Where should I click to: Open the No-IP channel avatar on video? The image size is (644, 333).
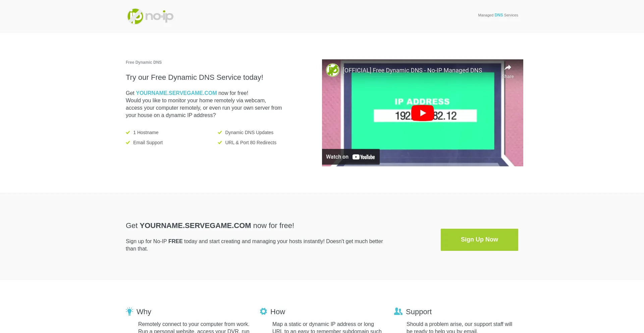click(333, 70)
